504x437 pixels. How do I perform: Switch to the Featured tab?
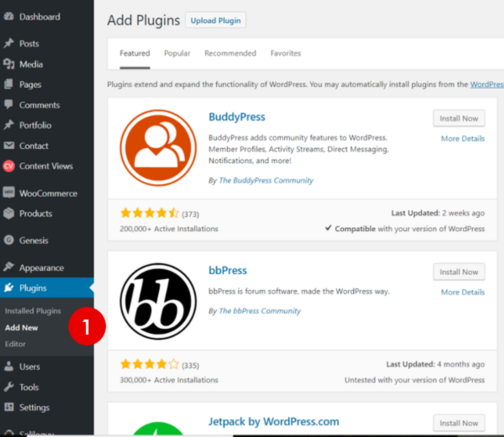(x=135, y=53)
